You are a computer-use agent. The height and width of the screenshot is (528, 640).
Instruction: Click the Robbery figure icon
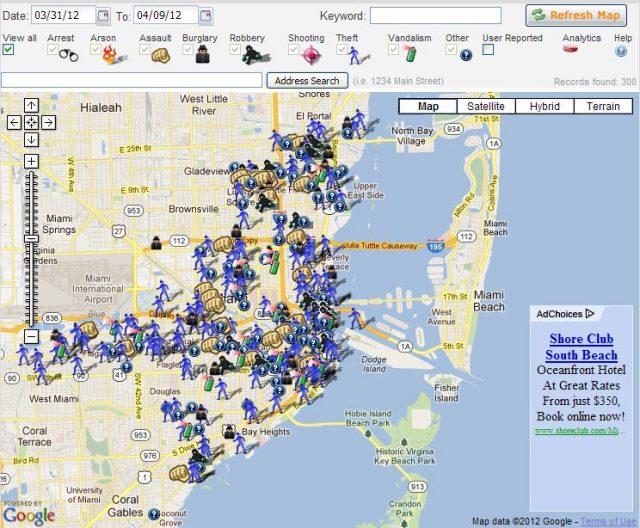(254, 55)
